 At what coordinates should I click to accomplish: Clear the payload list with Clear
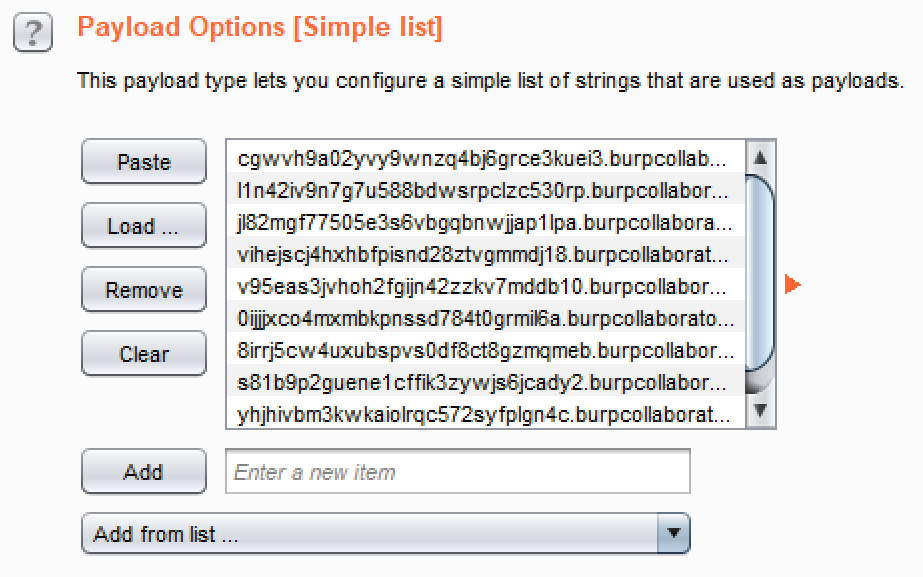[x=144, y=354]
